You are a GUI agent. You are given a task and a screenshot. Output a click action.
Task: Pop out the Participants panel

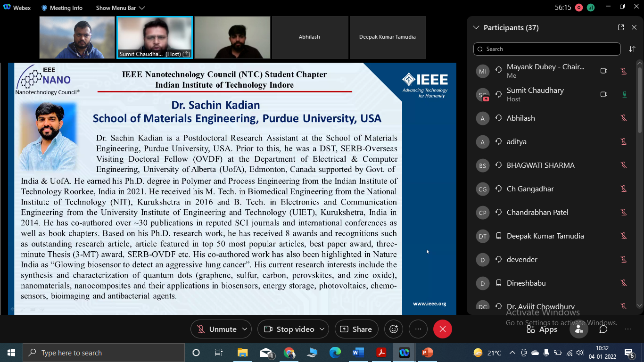[621, 27]
